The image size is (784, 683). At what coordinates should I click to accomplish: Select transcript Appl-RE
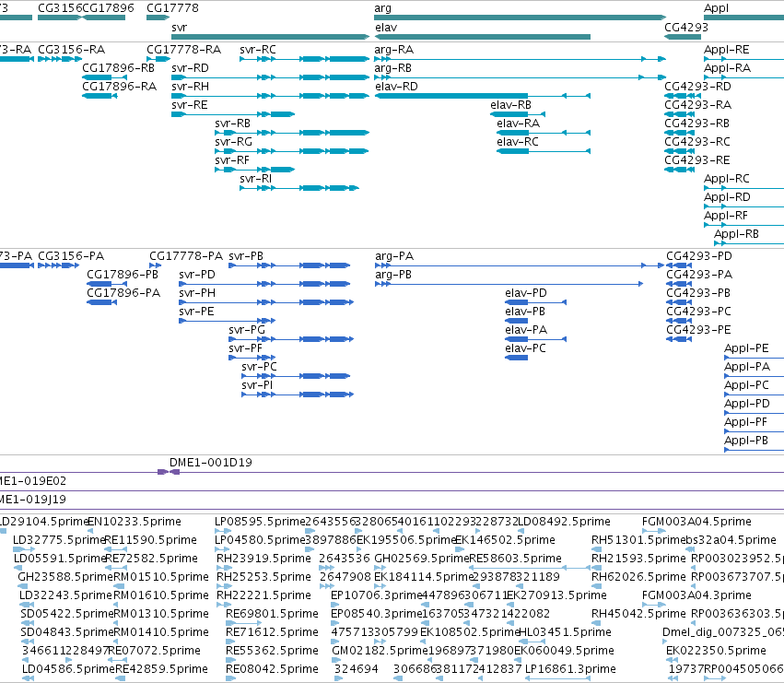pos(744,59)
